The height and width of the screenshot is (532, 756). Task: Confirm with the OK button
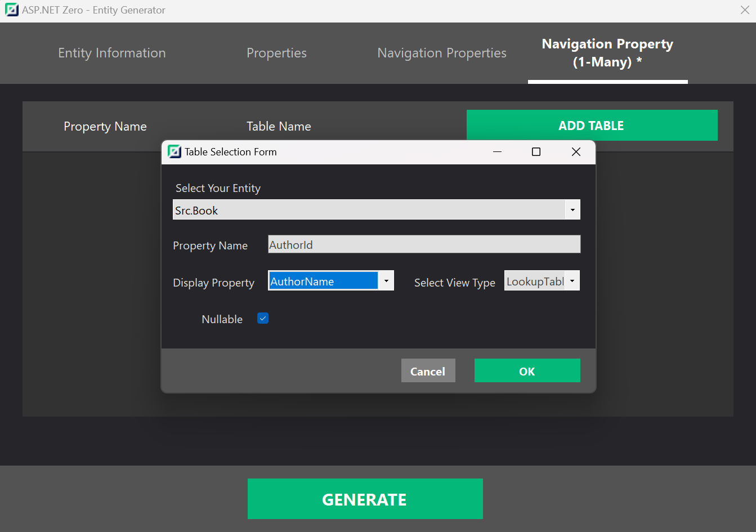coord(527,371)
